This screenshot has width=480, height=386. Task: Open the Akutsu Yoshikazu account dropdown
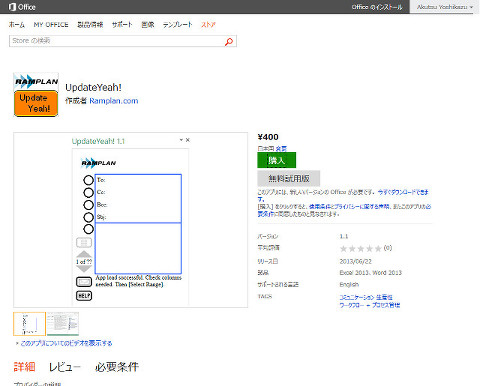tap(445, 7)
